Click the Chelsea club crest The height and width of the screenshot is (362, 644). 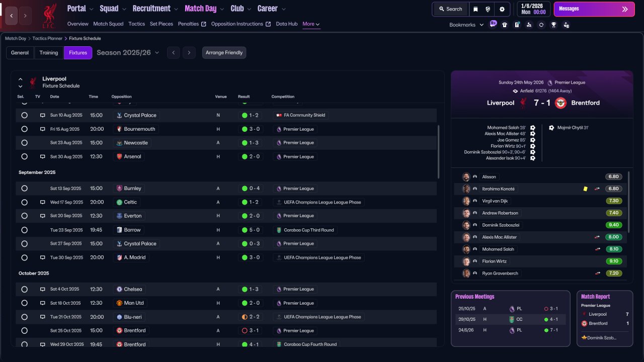pyautogui.click(x=119, y=289)
